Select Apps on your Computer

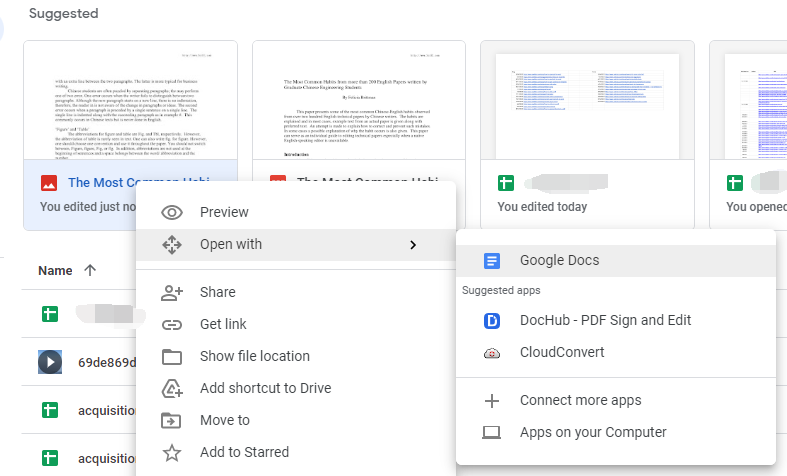tap(592, 432)
